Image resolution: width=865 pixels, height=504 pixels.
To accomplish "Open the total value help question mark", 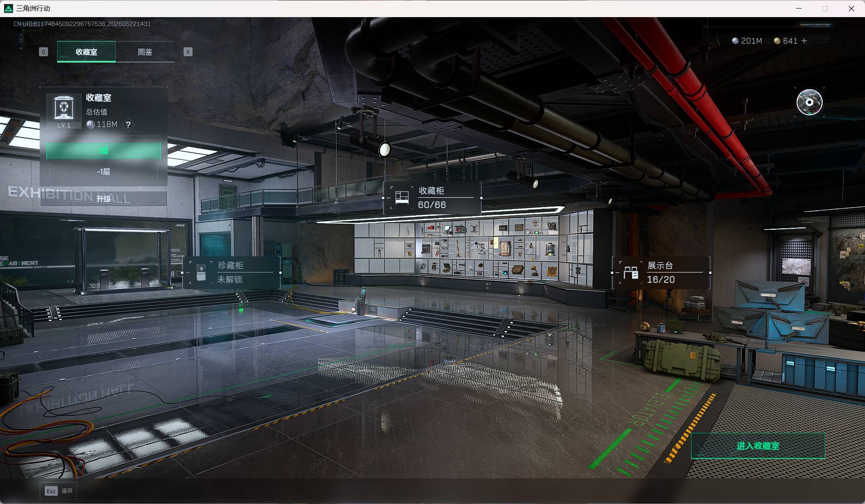I will (x=128, y=125).
